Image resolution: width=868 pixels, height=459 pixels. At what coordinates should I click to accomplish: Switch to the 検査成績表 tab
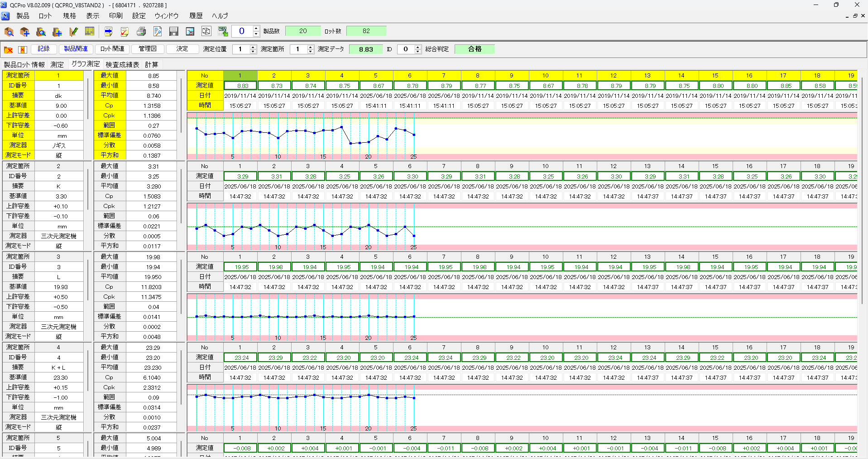pyautogui.click(x=122, y=64)
